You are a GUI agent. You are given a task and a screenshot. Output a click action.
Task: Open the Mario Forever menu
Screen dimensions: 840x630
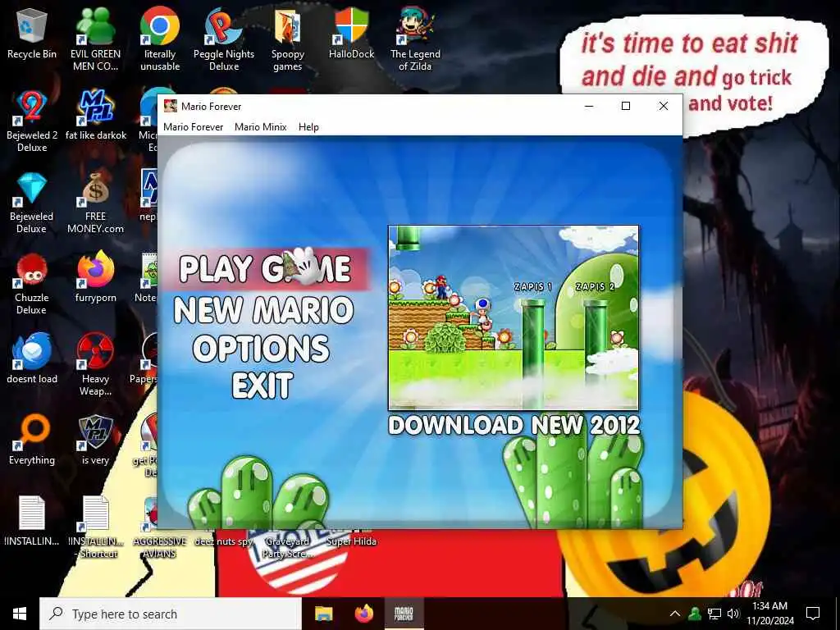pos(193,127)
